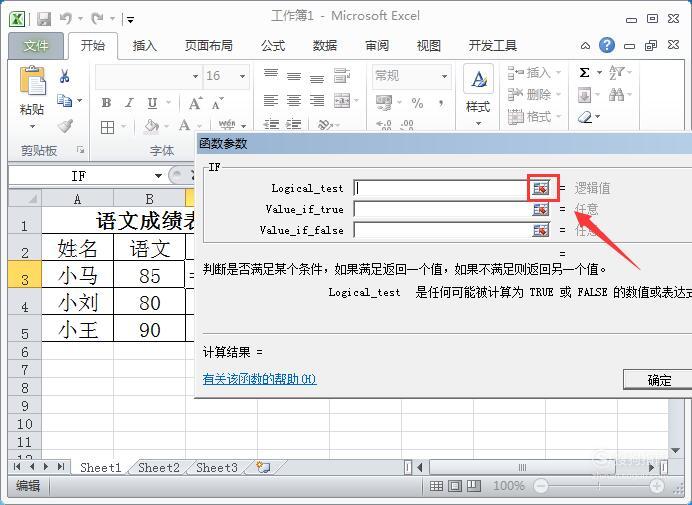The height and width of the screenshot is (505, 692).
Task: Align text to bottom
Action: (317, 78)
